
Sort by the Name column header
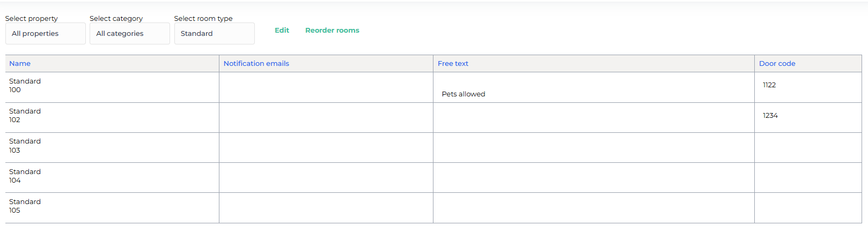[x=20, y=63]
